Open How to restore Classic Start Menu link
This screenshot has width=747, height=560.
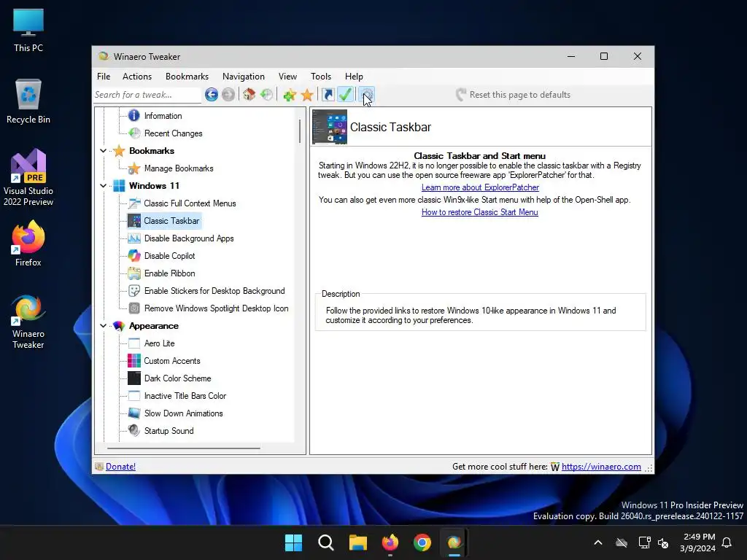tap(480, 212)
